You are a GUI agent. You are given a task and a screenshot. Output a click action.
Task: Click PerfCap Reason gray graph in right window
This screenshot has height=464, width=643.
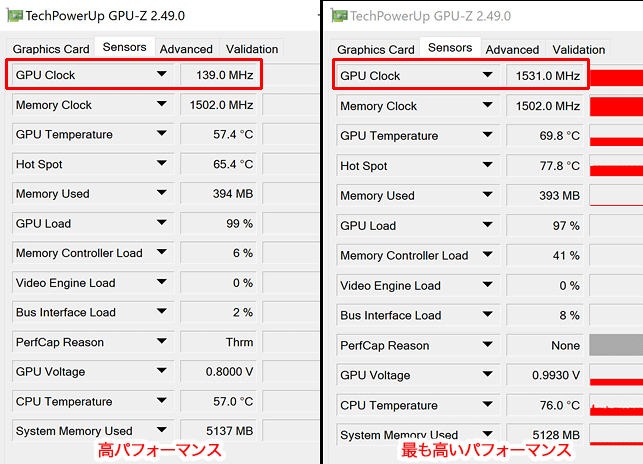[616, 345]
